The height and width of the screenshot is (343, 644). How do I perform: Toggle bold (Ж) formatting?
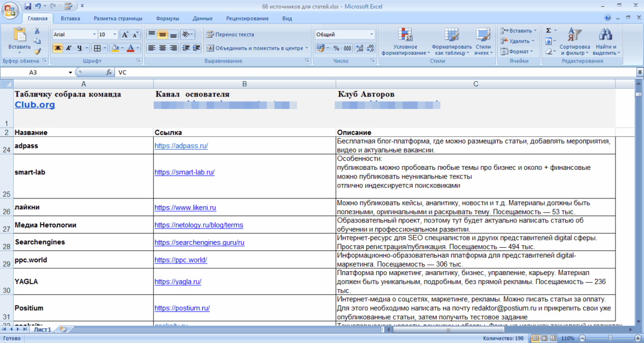point(58,48)
